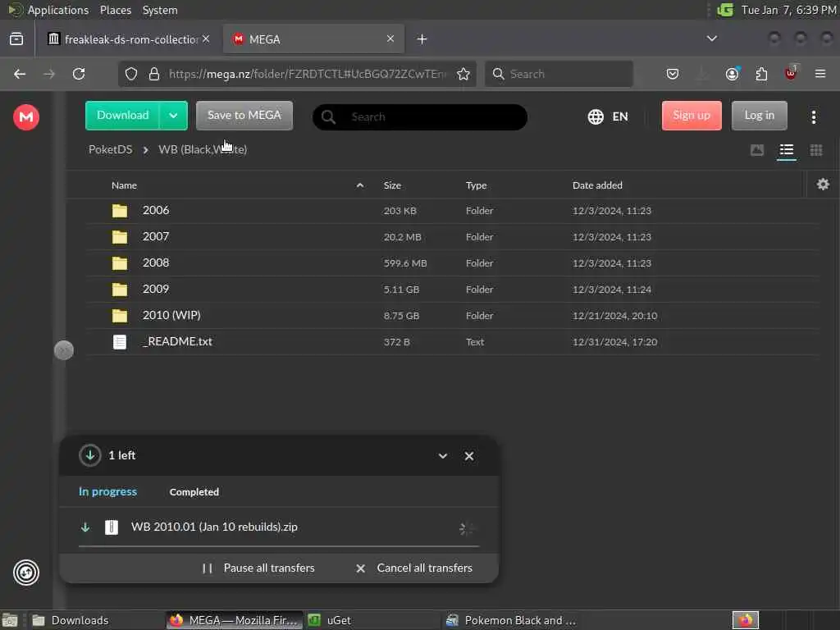
Task: Sort by the Size column header
Action: [392, 185]
